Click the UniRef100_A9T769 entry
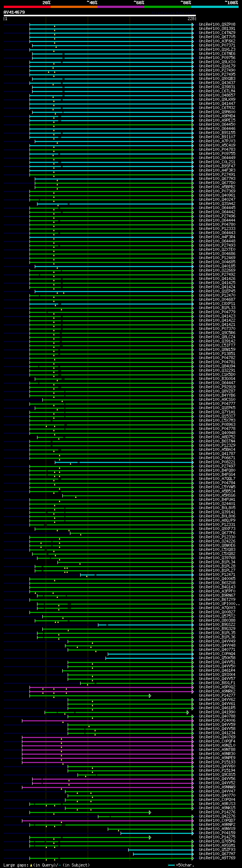The width and height of the screenshot is (242, 868). (x=217, y=858)
